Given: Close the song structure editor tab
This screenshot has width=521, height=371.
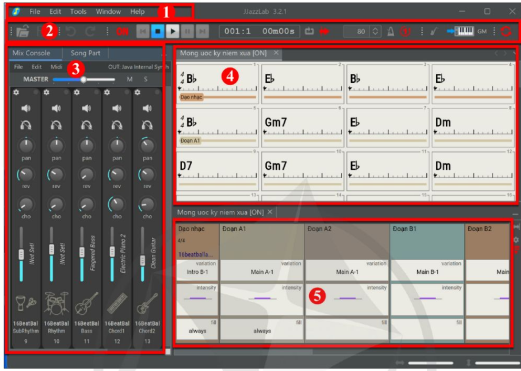Looking at the screenshot, I should tap(270, 212).
